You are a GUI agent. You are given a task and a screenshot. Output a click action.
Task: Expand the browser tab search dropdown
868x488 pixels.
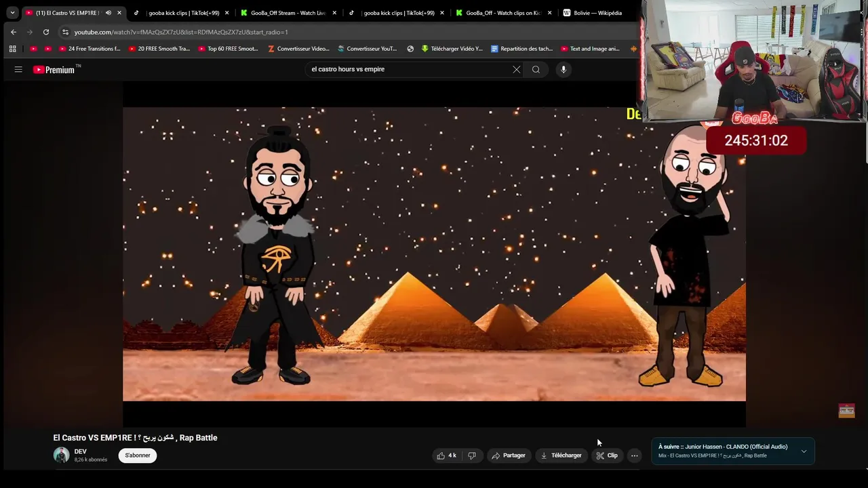[x=12, y=13]
